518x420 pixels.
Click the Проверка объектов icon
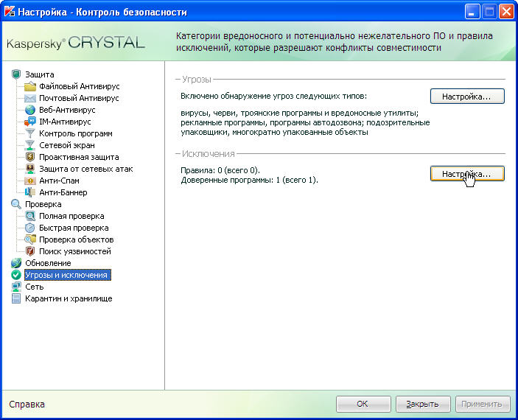(x=30, y=239)
